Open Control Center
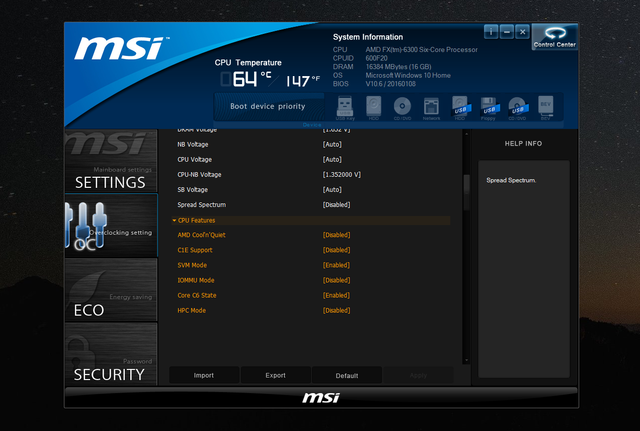The height and width of the screenshot is (431, 640). (555, 37)
